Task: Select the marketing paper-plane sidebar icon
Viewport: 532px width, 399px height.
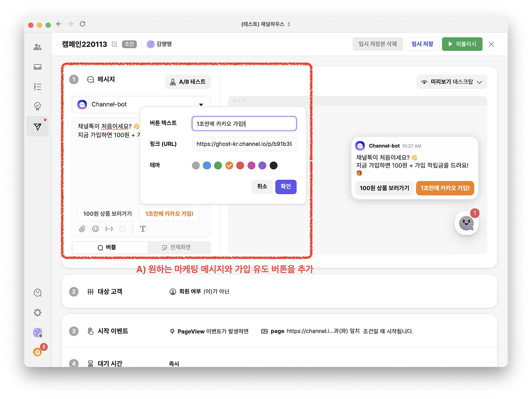Action: click(37, 127)
